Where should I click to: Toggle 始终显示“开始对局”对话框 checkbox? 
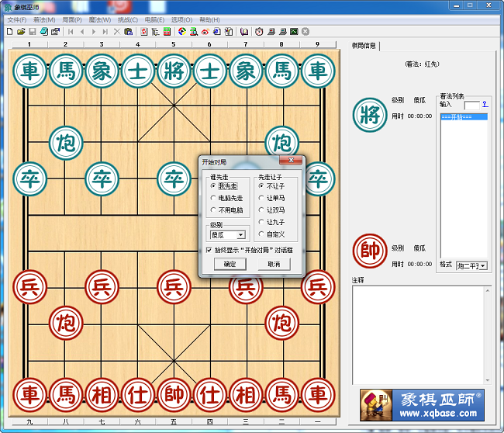pos(209,250)
